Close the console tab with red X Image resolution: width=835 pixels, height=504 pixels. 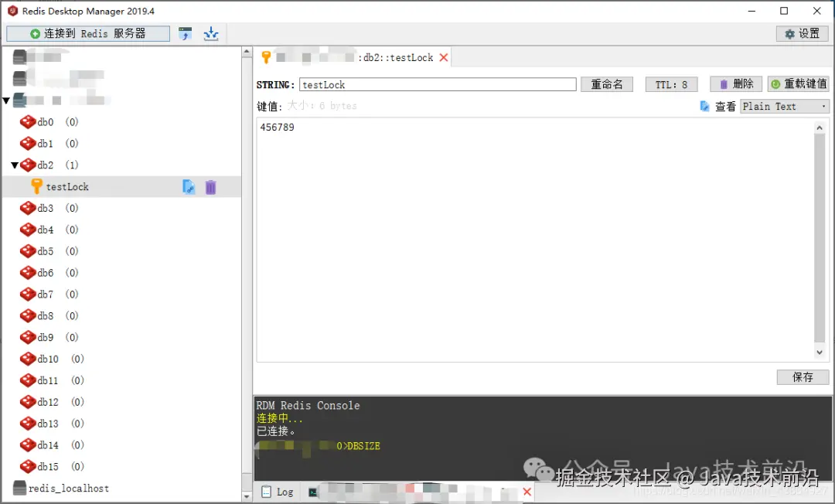tap(527, 492)
